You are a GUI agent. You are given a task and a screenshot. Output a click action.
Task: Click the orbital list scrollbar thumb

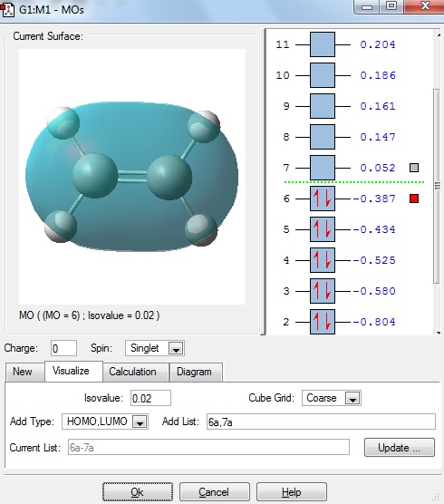click(437, 186)
